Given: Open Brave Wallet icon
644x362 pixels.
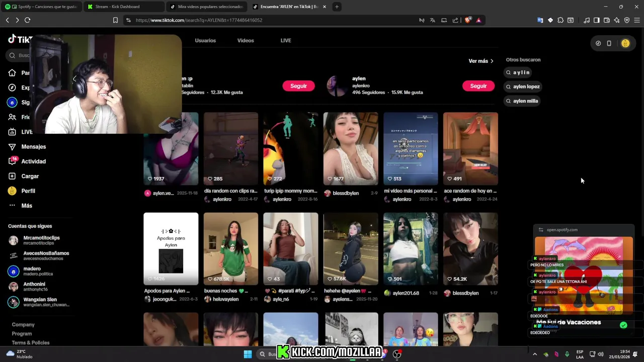Looking at the screenshot, I should pyautogui.click(x=607, y=20).
